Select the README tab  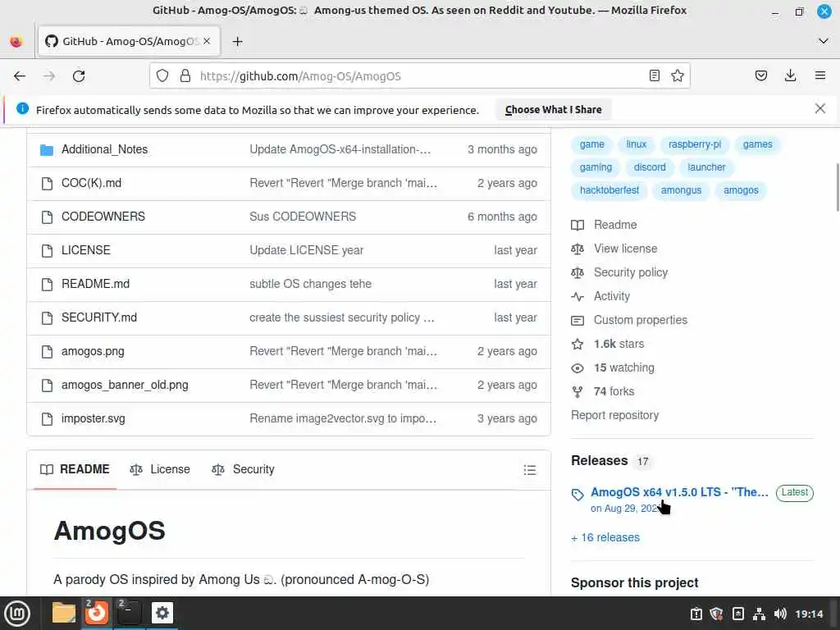75,469
